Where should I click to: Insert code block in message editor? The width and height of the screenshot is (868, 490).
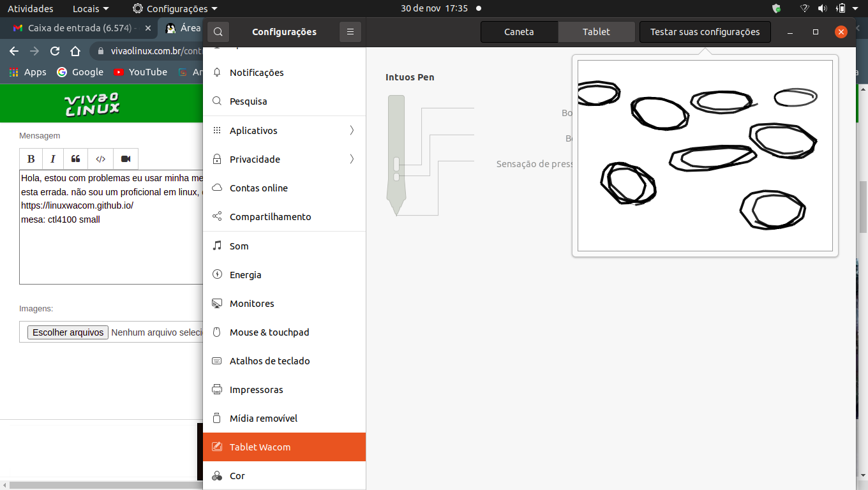(x=101, y=159)
